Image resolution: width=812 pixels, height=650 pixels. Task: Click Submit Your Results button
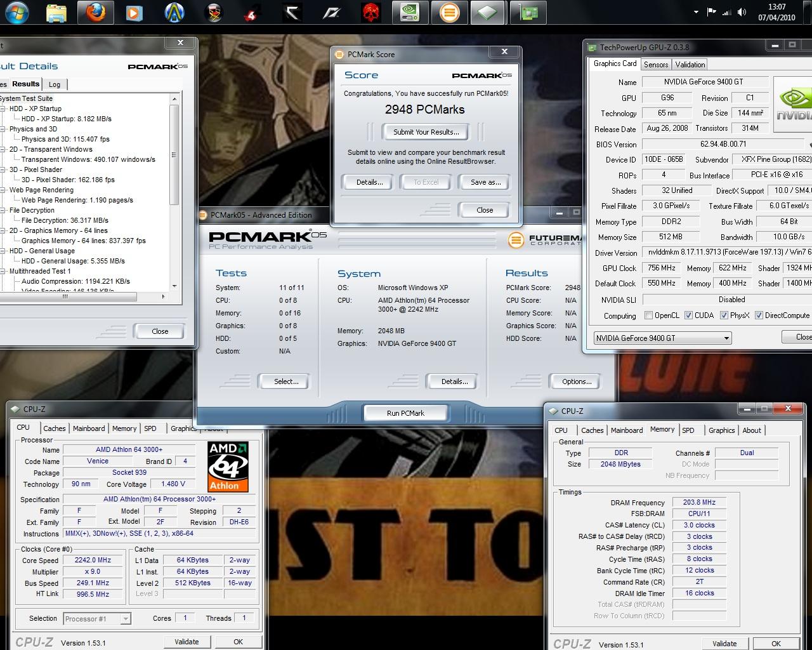click(x=426, y=132)
